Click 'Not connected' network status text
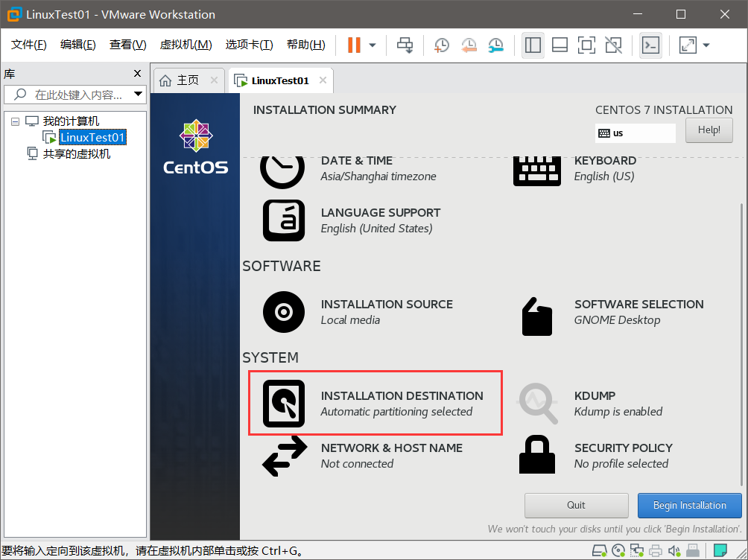 pos(357,464)
